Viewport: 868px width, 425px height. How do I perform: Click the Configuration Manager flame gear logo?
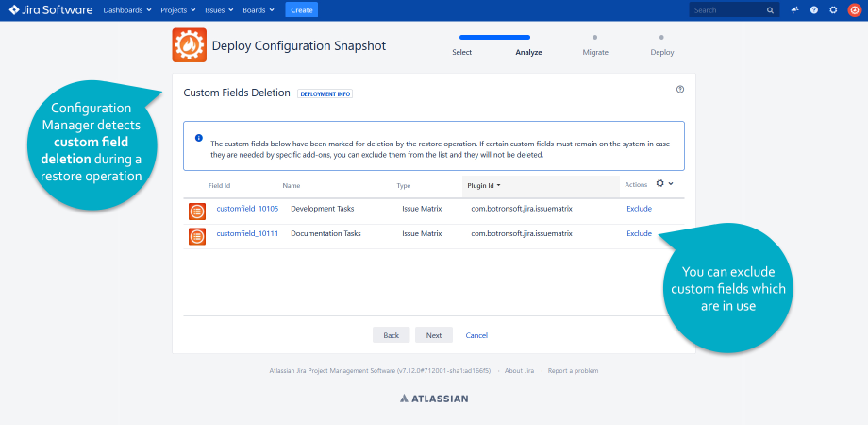tap(190, 45)
